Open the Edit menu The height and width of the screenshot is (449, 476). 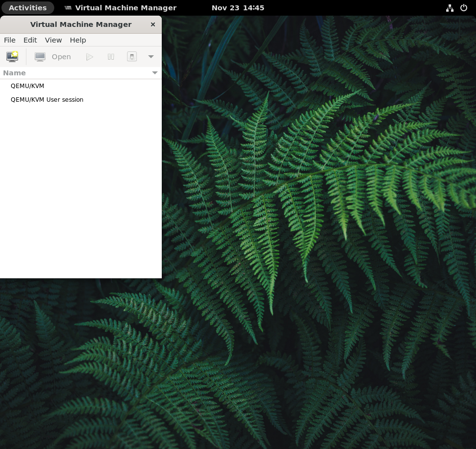[x=30, y=40]
